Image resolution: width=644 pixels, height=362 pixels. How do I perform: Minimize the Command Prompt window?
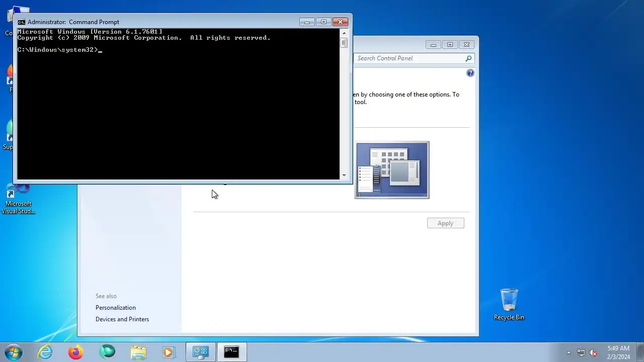coord(307,22)
